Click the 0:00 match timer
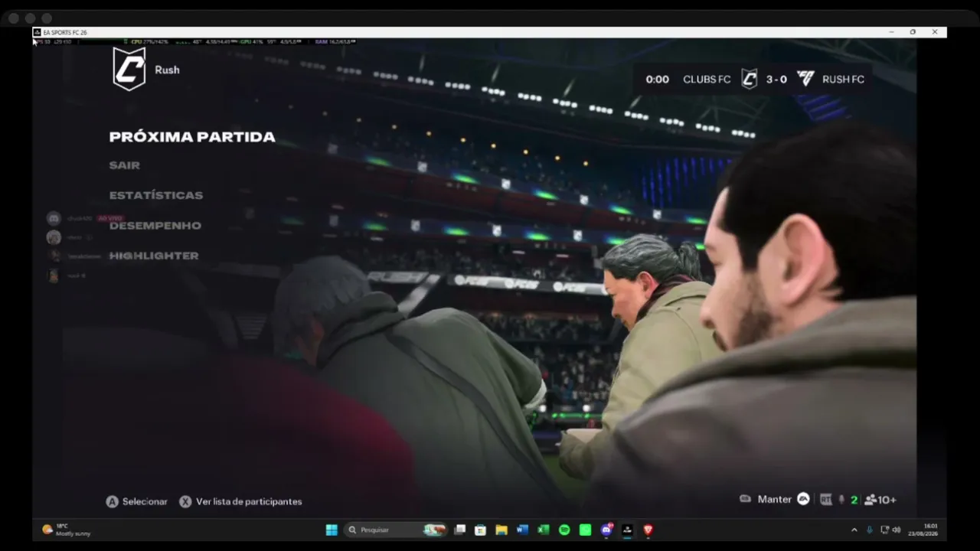 click(x=657, y=79)
